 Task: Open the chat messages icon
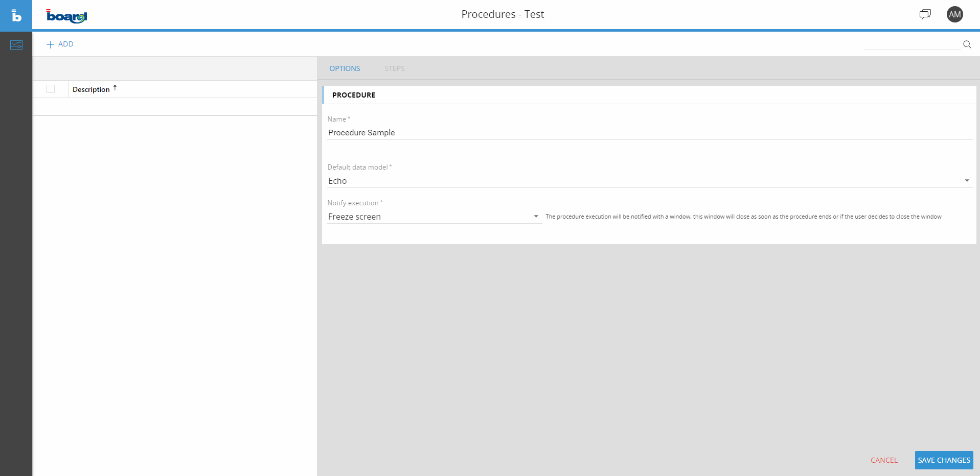[x=925, y=14]
